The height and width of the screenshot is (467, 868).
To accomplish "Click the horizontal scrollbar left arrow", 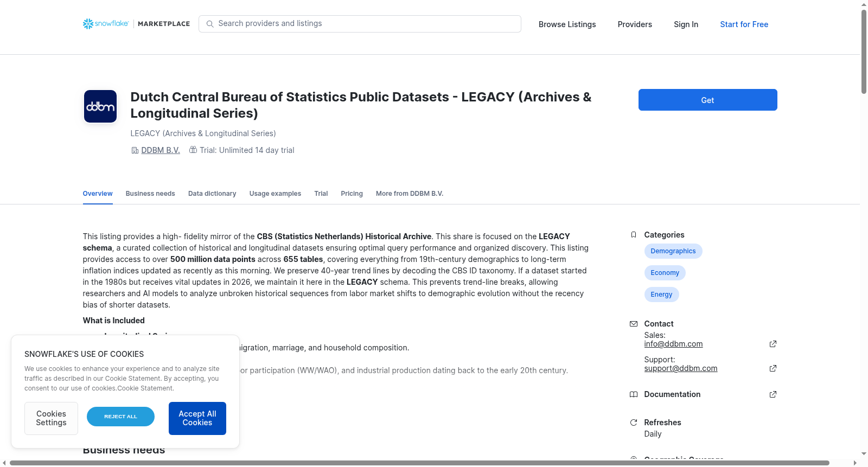I will (4, 463).
